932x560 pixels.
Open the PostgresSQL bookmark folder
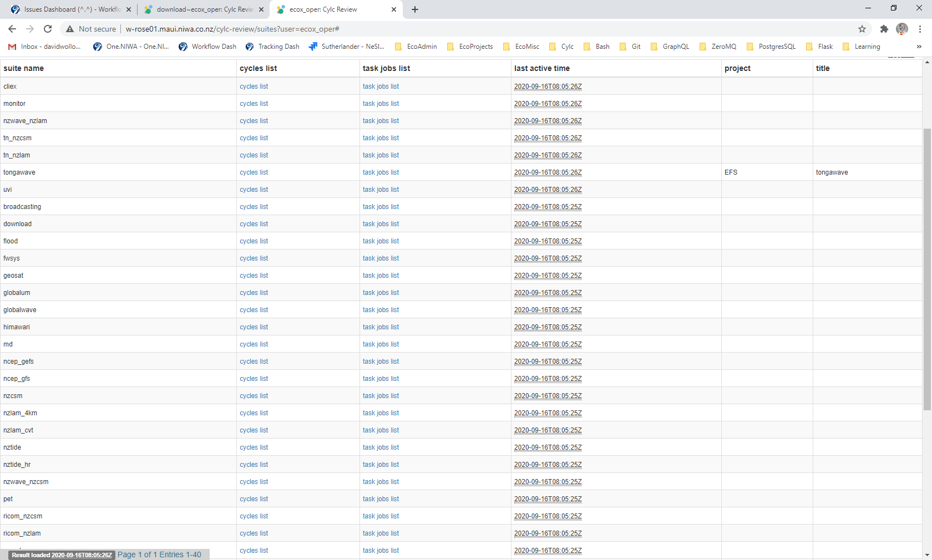pyautogui.click(x=771, y=47)
